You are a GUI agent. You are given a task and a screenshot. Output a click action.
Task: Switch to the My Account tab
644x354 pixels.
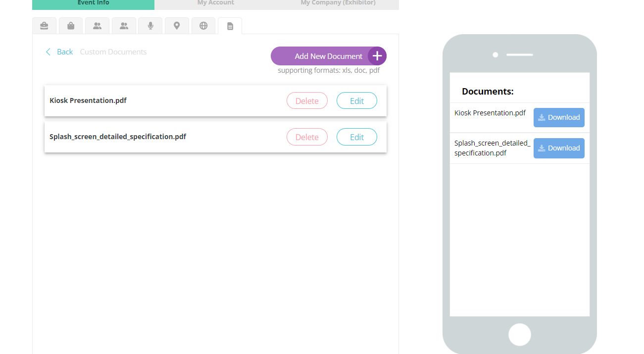coord(215,3)
